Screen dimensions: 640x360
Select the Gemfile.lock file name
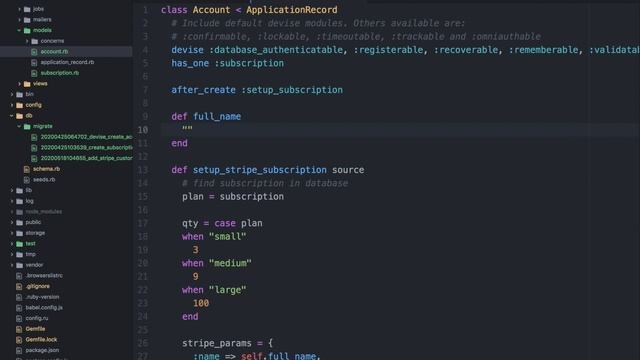click(x=41, y=340)
